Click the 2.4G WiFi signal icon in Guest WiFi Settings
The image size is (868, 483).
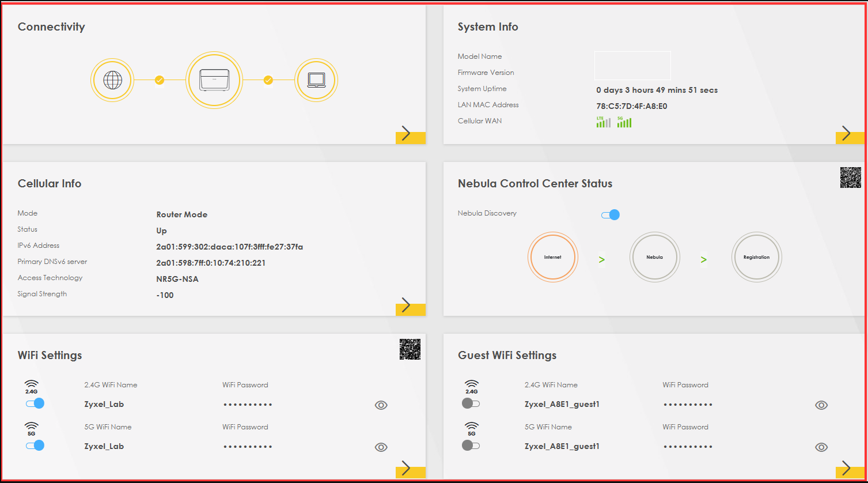pos(472,387)
